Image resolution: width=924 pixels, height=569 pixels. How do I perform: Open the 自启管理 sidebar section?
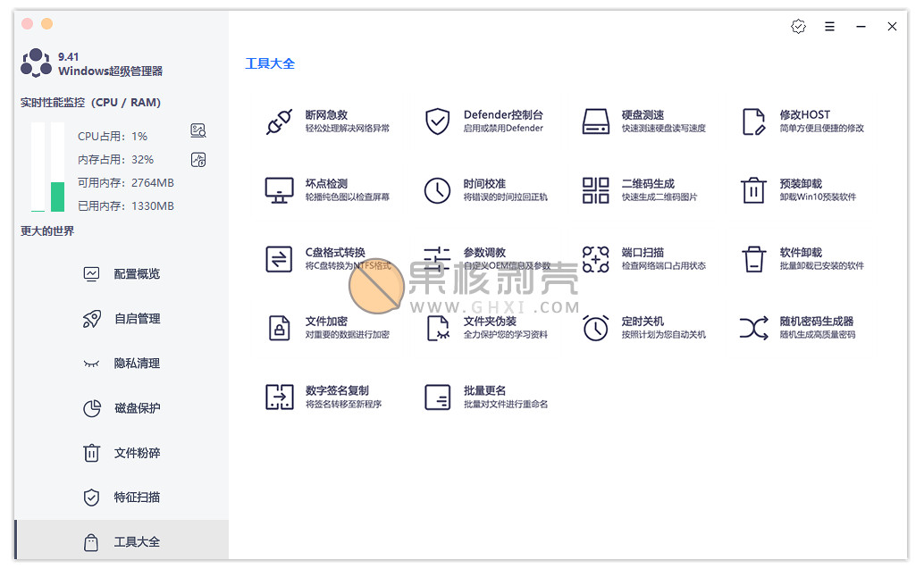pos(136,319)
